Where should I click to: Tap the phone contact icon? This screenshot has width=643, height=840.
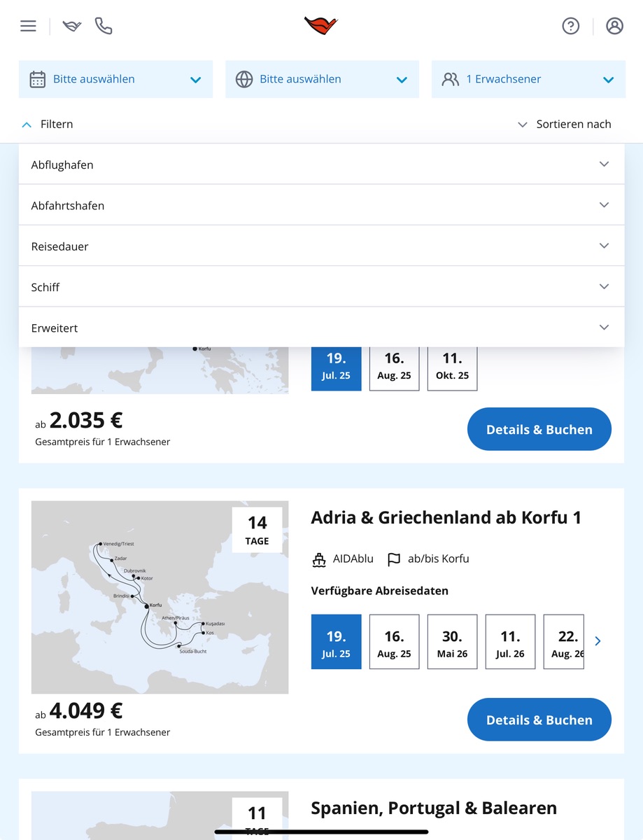tap(104, 27)
